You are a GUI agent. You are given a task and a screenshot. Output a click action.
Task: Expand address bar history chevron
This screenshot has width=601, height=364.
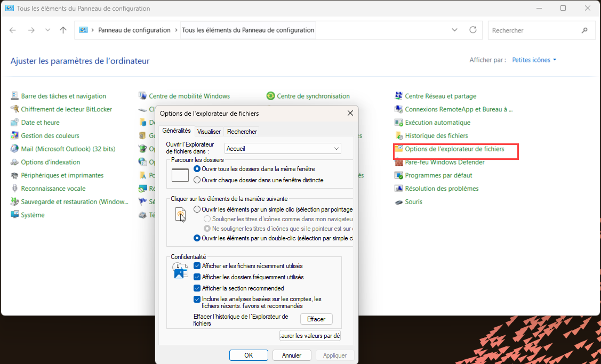454,30
